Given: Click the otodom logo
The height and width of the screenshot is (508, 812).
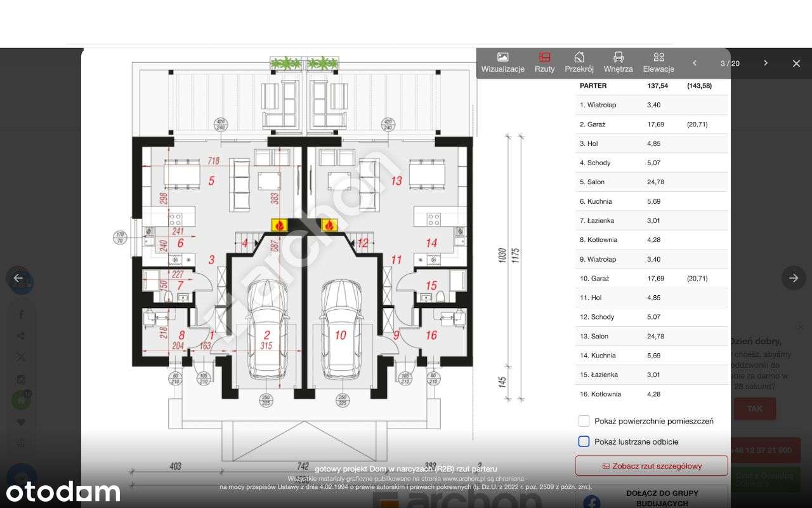Looking at the screenshot, I should point(63,491).
